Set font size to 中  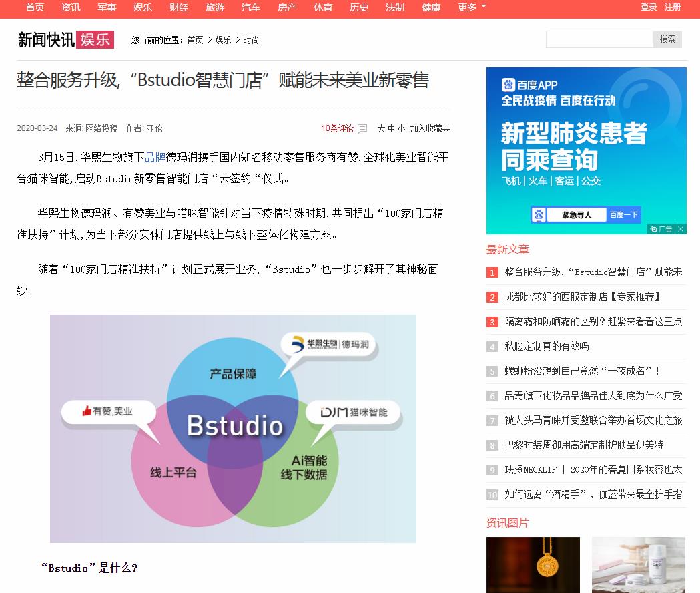tap(391, 129)
